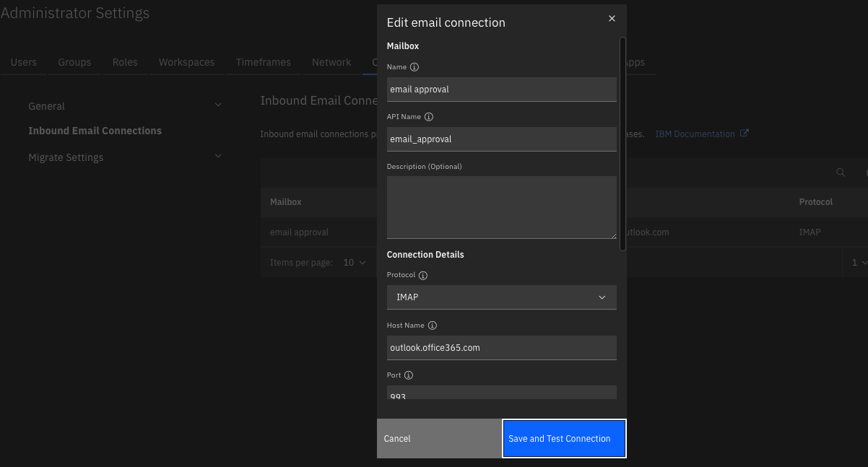Switch to the Network tab
The image size is (868, 467).
click(331, 62)
